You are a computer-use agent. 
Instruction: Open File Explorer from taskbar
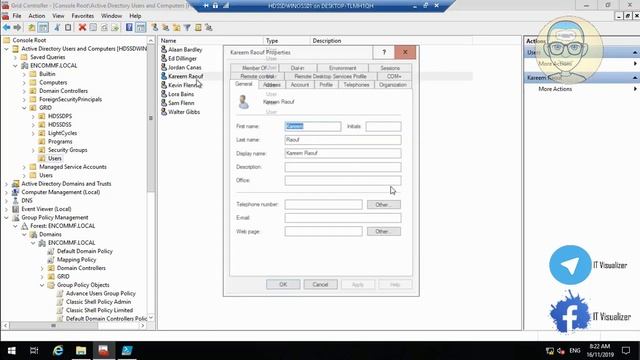coord(81,350)
